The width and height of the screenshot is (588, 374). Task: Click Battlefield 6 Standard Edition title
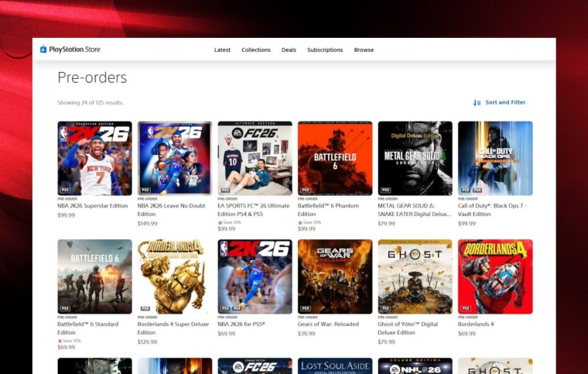87,328
